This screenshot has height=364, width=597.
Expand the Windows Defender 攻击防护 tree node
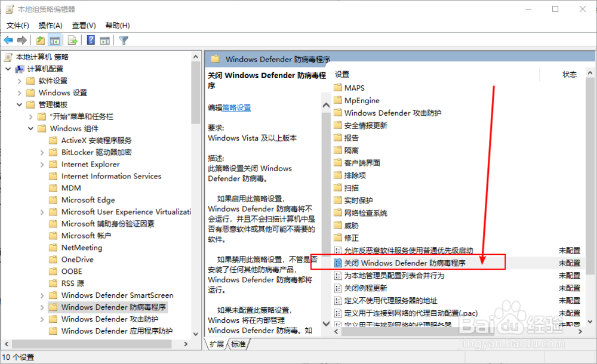(42, 319)
